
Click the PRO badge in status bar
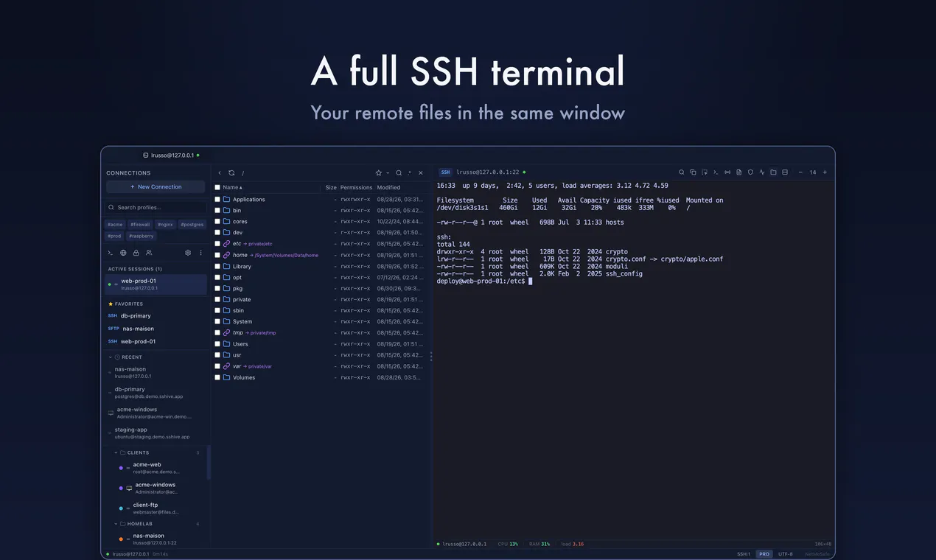tap(764, 554)
